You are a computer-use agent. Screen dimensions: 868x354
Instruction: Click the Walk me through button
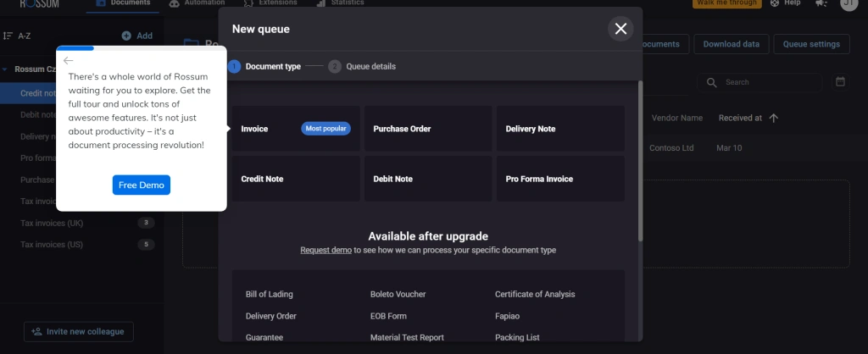pos(726,3)
